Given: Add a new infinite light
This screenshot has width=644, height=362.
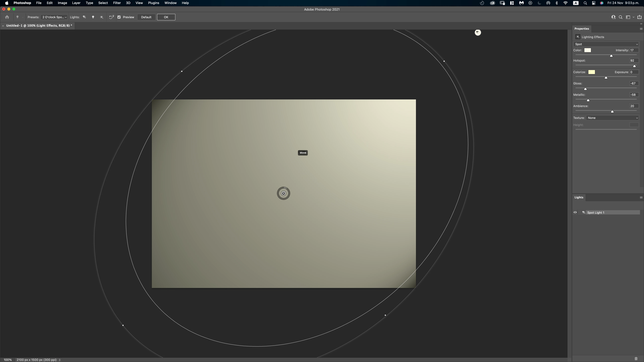Looking at the screenshot, I should pyautogui.click(x=102, y=17).
